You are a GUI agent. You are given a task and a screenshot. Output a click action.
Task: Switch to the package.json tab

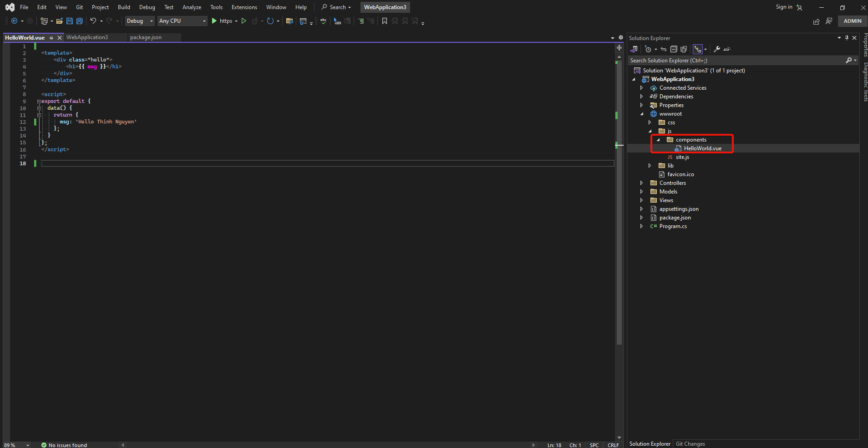145,37
